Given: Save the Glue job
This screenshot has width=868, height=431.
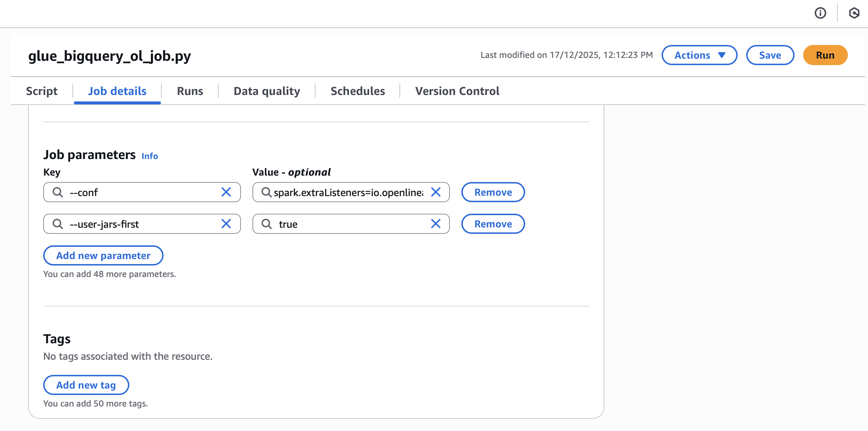Looking at the screenshot, I should pos(770,55).
